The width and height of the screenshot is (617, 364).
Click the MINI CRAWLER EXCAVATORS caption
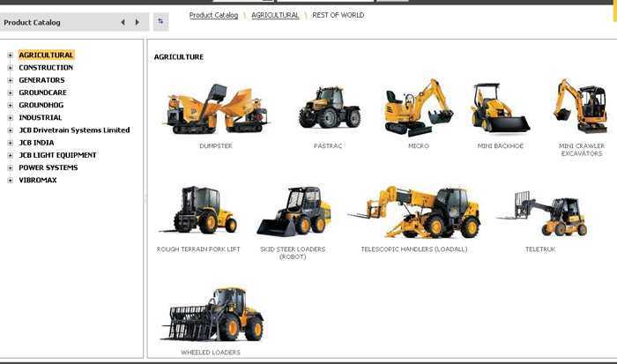pyautogui.click(x=582, y=150)
